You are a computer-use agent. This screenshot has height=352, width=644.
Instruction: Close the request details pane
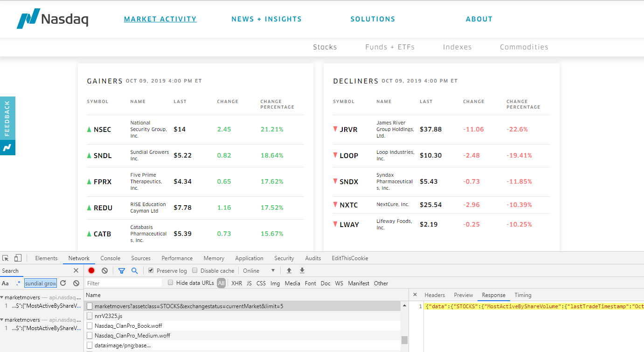[415, 295]
